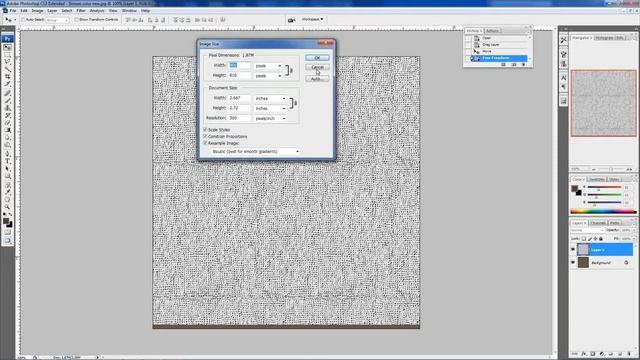Open document Height inches dropdown

(x=270, y=109)
